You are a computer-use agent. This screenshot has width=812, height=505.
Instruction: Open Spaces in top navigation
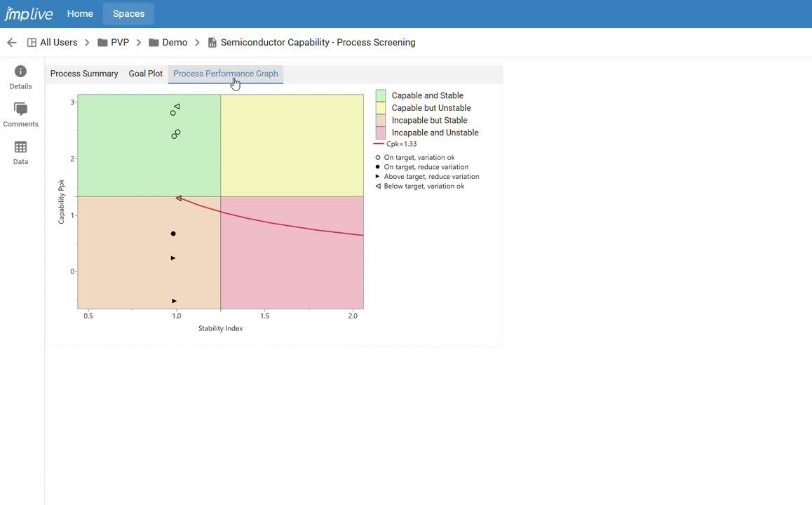(x=128, y=14)
